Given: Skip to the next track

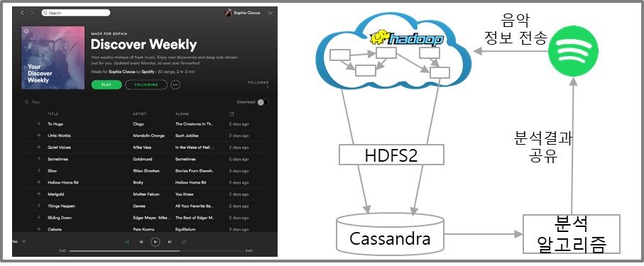Looking at the screenshot, I should pos(169,242).
